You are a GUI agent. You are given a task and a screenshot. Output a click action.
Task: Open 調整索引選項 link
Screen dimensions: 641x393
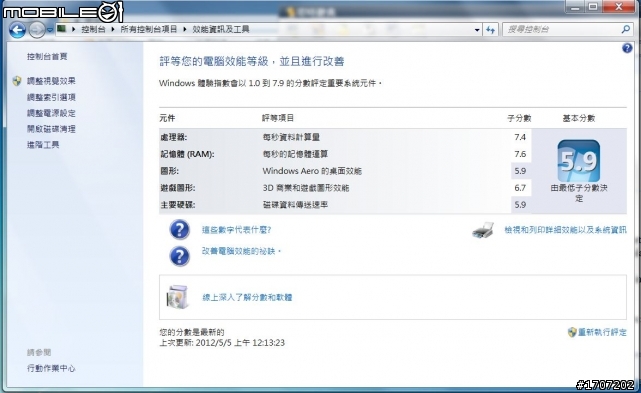coord(51,97)
